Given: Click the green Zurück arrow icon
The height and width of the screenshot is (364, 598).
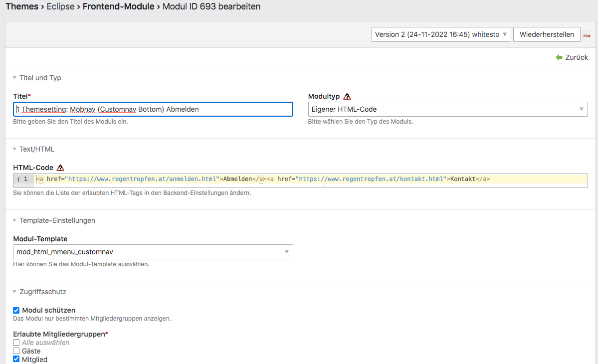Looking at the screenshot, I should click(x=559, y=57).
